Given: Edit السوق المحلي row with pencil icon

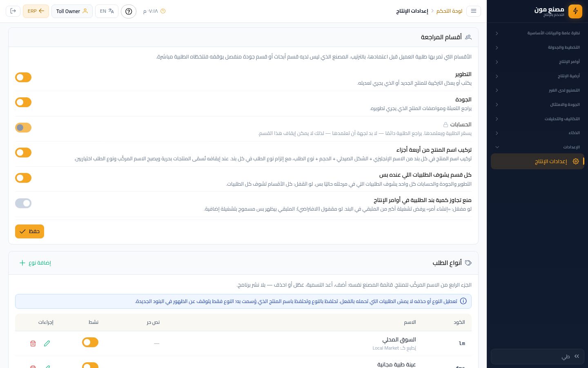Looking at the screenshot, I should (47, 343).
